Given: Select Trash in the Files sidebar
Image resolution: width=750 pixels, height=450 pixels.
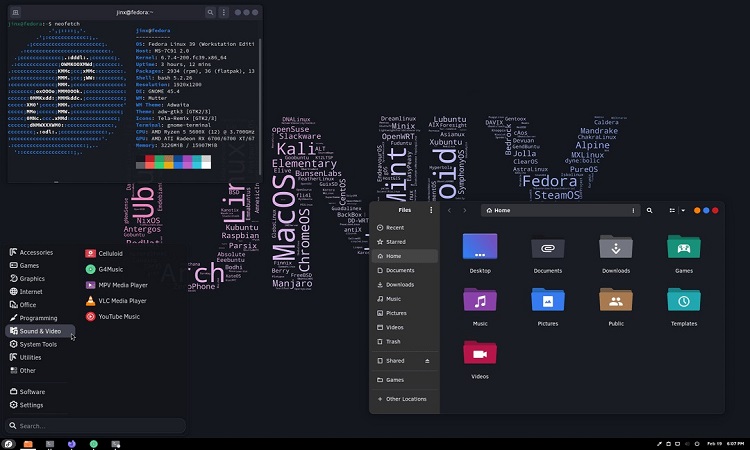Looking at the screenshot, I should (x=393, y=342).
